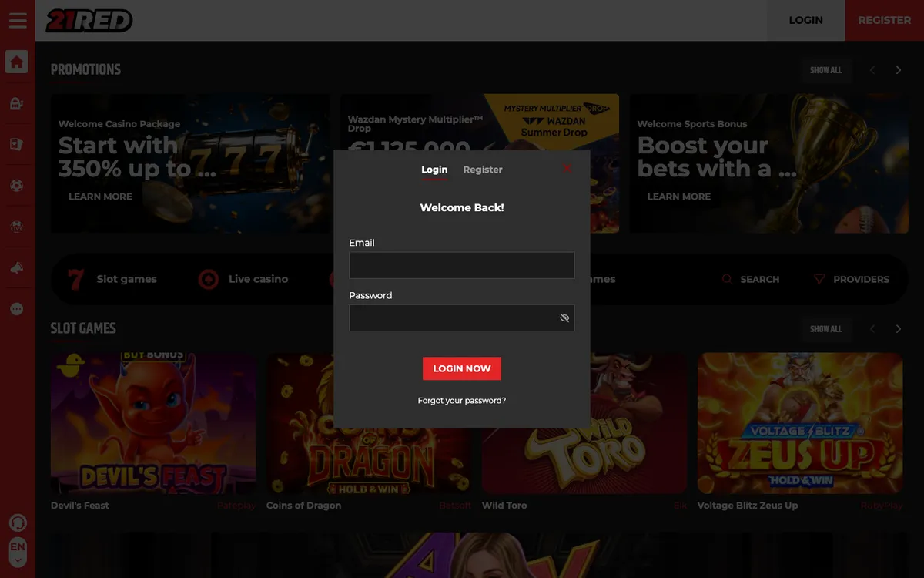Go to next promotions with right arrow
The width and height of the screenshot is (924, 578).
pyautogui.click(x=898, y=70)
